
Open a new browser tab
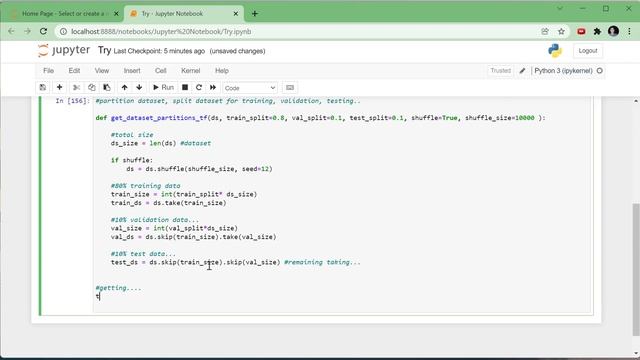coord(255,13)
